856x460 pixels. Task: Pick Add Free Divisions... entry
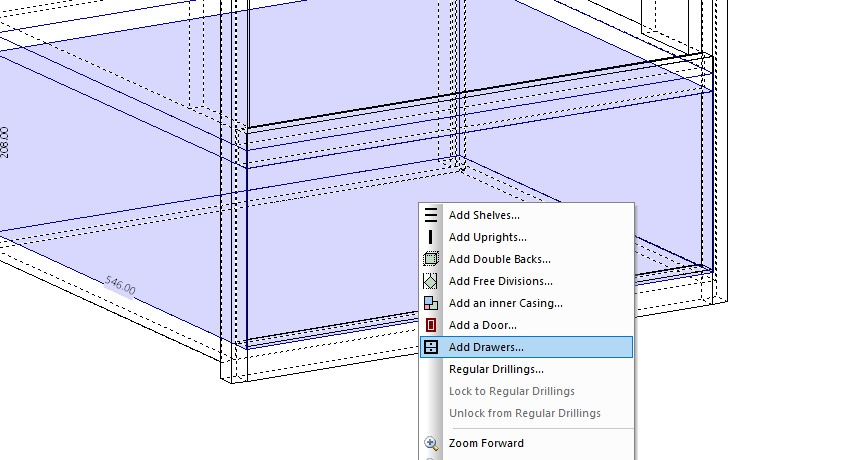[x=526, y=281]
